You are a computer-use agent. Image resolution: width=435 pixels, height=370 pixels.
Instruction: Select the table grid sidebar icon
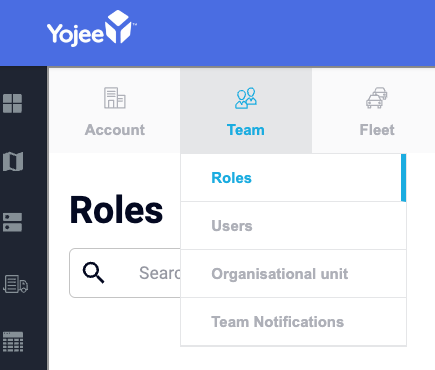click(13, 342)
